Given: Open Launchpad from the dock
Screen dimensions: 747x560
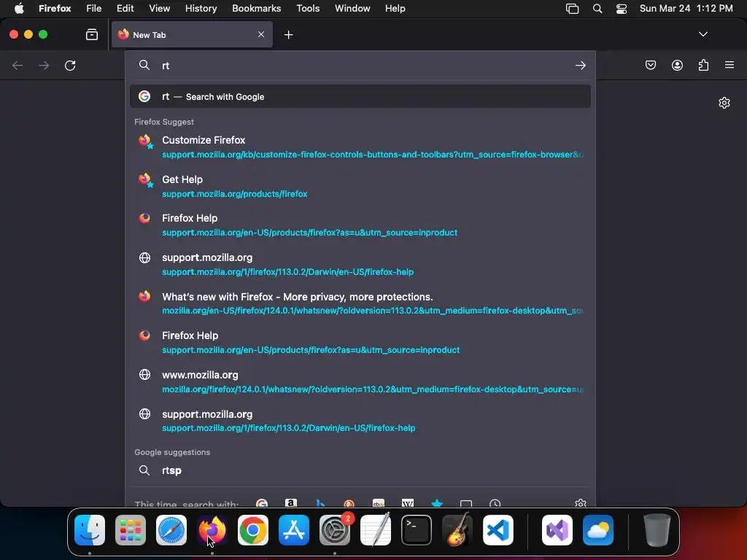Looking at the screenshot, I should [x=131, y=530].
